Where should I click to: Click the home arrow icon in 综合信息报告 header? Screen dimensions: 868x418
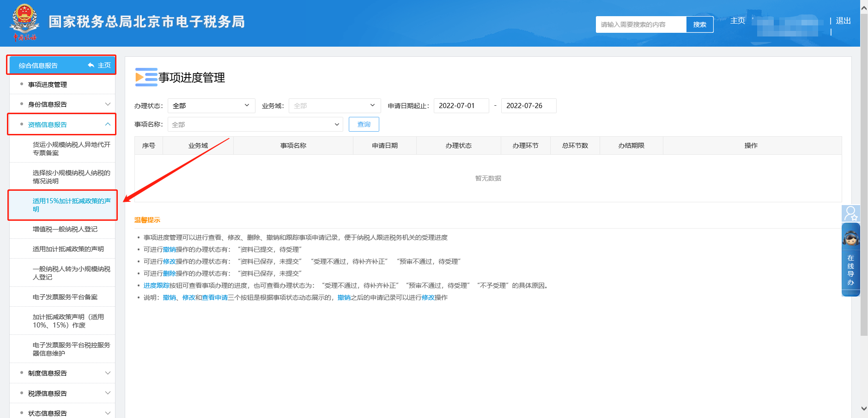tap(91, 65)
